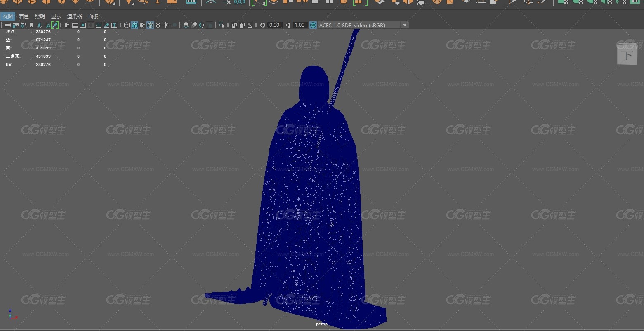Click the edge count 671247
Image resolution: width=644 pixels, height=331 pixels.
coord(43,40)
